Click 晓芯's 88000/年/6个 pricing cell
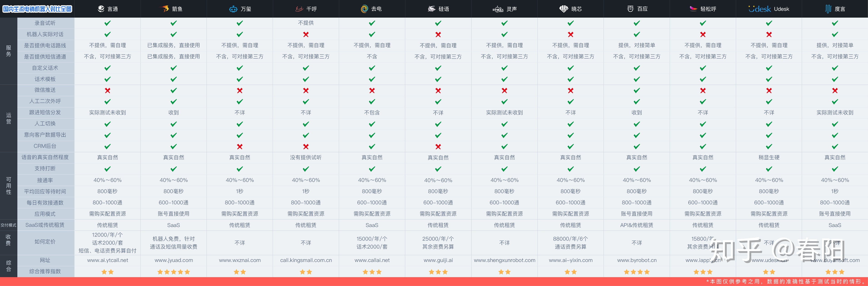 (x=570, y=243)
